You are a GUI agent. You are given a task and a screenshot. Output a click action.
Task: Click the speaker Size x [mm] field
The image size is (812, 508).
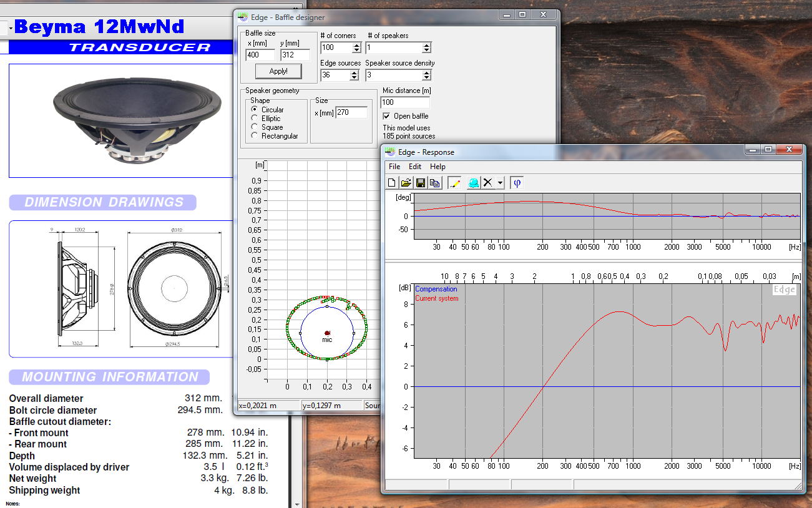tap(351, 112)
